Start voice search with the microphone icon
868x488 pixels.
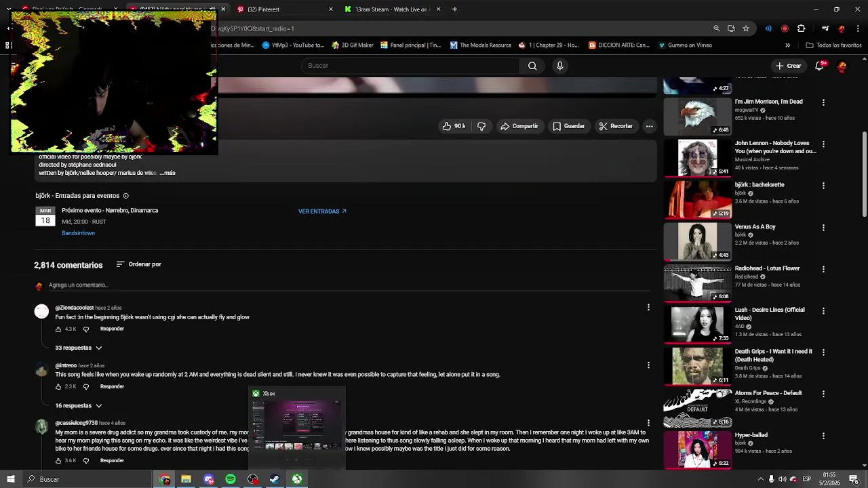point(559,66)
